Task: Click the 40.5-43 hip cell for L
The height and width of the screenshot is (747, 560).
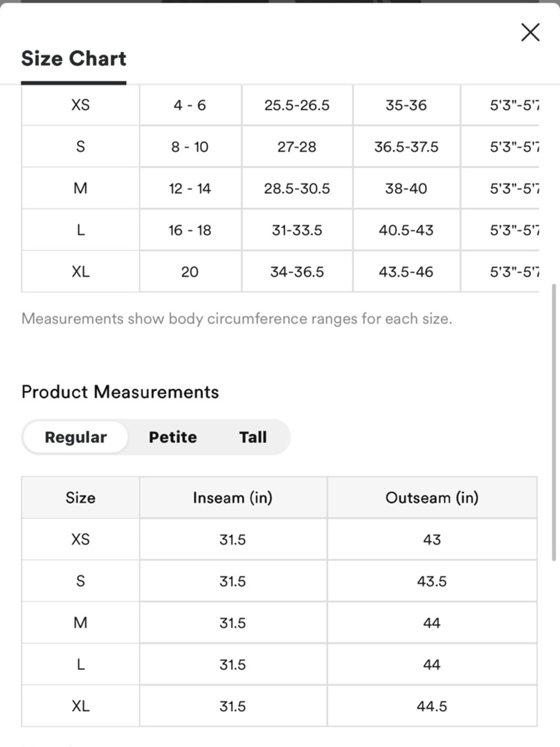Action: coord(406,230)
